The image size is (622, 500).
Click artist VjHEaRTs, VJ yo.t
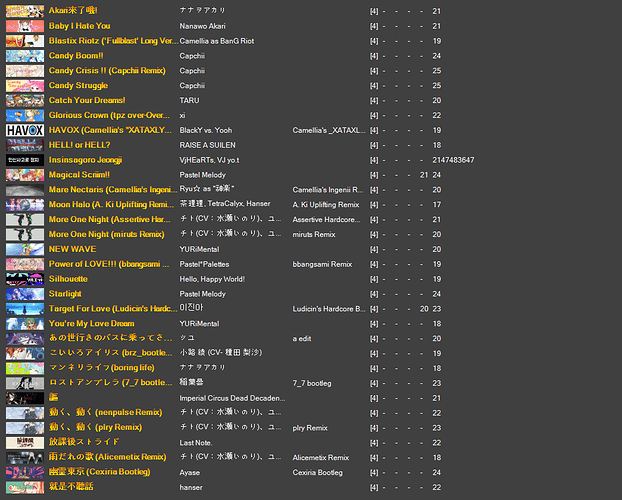209,160
